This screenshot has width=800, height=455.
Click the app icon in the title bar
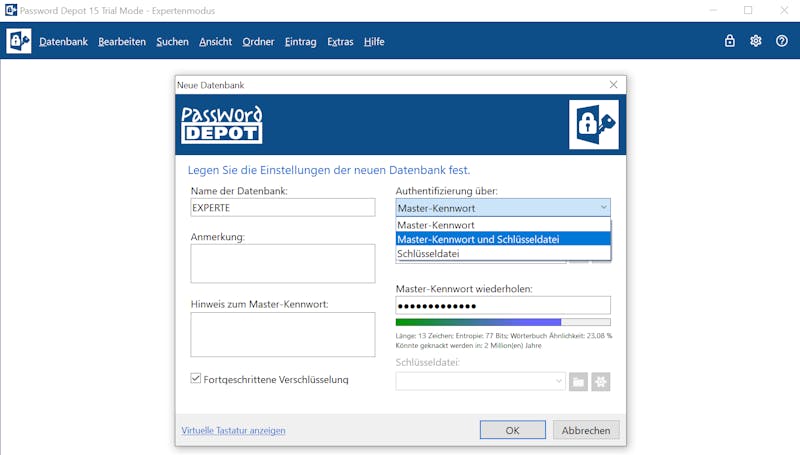(x=10, y=10)
